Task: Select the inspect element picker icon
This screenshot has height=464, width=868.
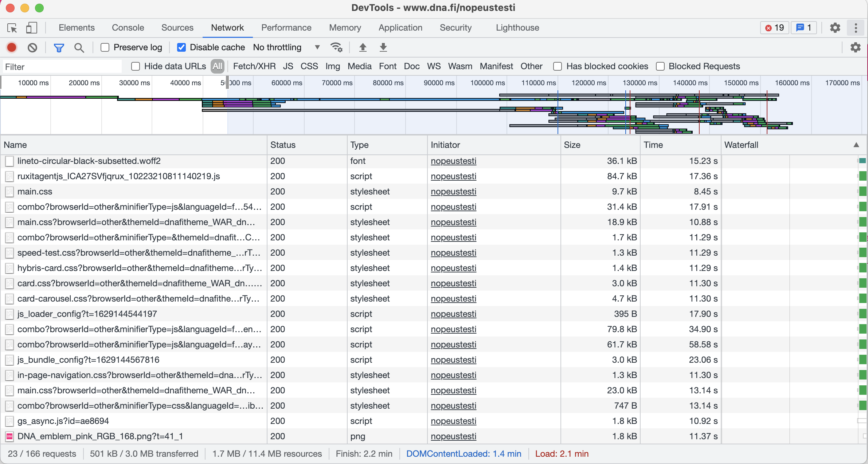Action: pyautogui.click(x=12, y=28)
